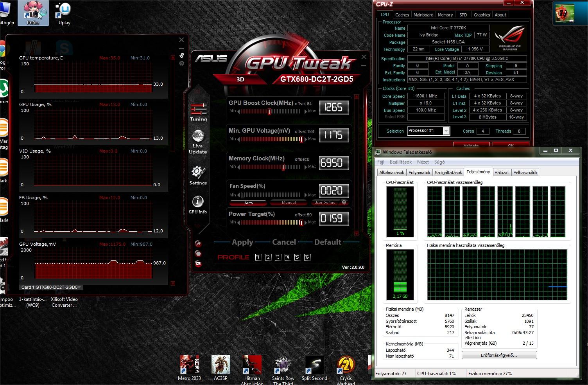Click the 3D mode label in GPU Tweak
Screen dimensions: 588x385
(x=240, y=79)
